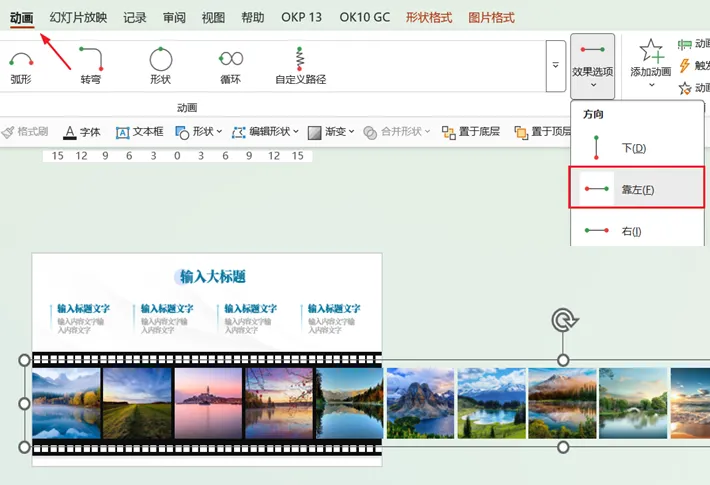Click the bottom-center handle of the picture strip
This screenshot has height=485, width=710.
pyautogui.click(x=563, y=447)
